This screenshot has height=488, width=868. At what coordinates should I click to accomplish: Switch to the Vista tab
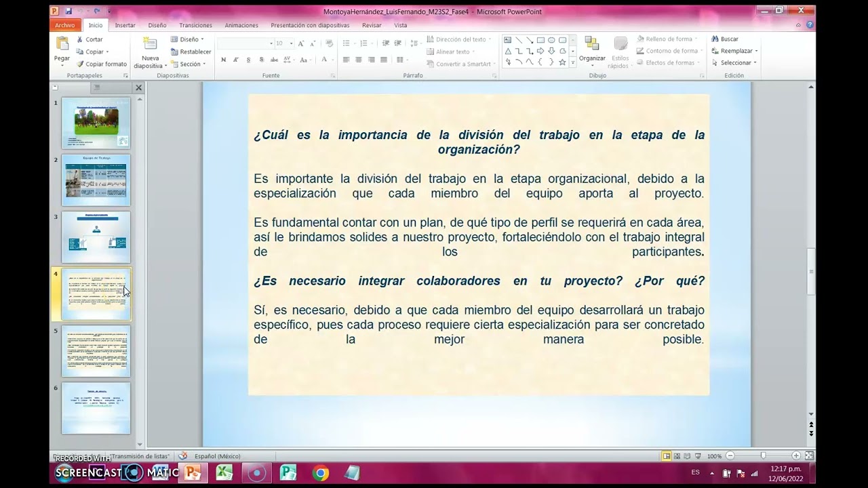pyautogui.click(x=401, y=25)
